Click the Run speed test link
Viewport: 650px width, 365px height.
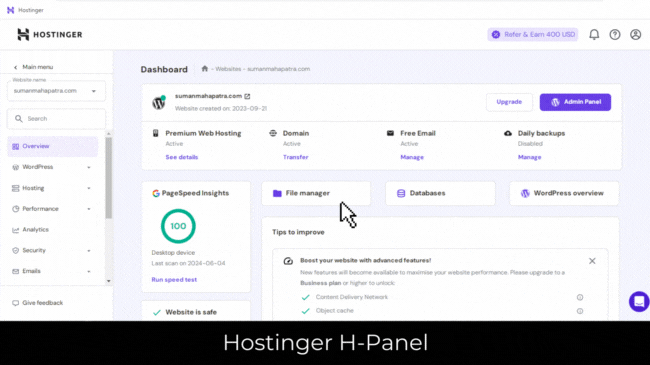pyautogui.click(x=174, y=280)
